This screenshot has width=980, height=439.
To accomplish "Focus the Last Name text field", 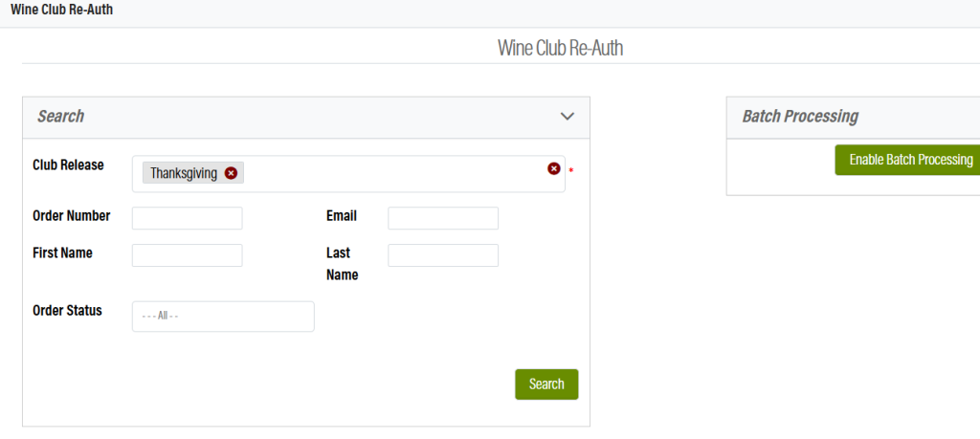I will pyautogui.click(x=443, y=255).
